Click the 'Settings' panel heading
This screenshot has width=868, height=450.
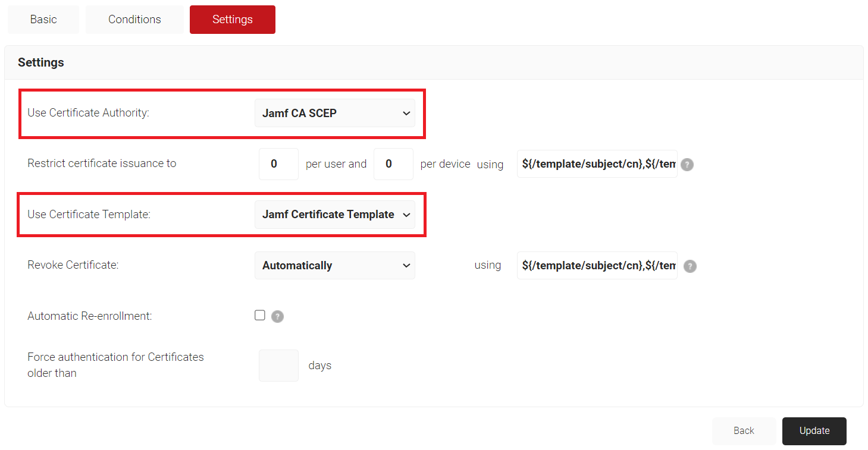click(41, 62)
